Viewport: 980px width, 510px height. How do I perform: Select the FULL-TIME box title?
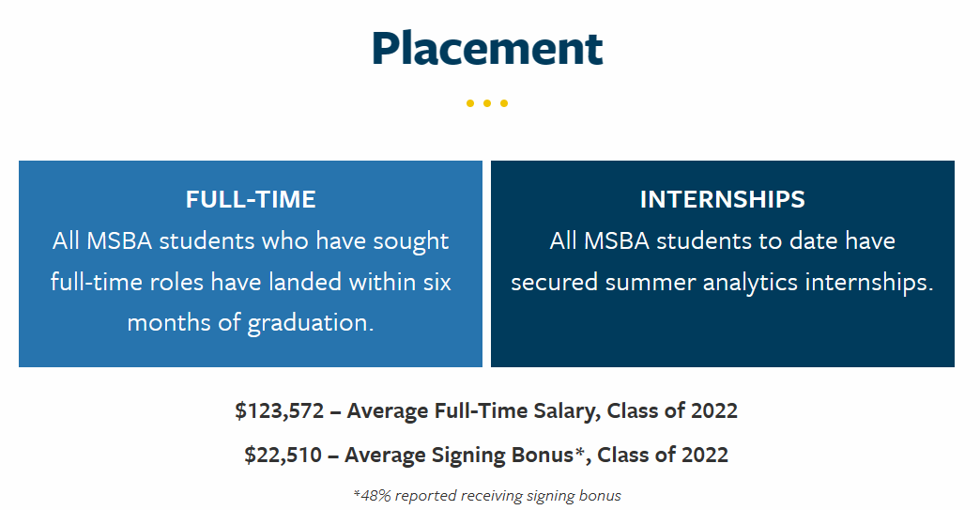pyautogui.click(x=251, y=199)
